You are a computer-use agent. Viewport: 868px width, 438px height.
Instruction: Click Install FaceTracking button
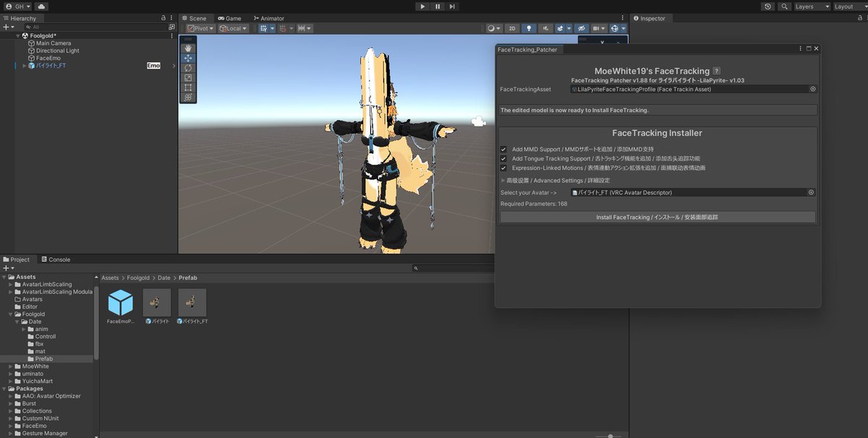(658, 217)
